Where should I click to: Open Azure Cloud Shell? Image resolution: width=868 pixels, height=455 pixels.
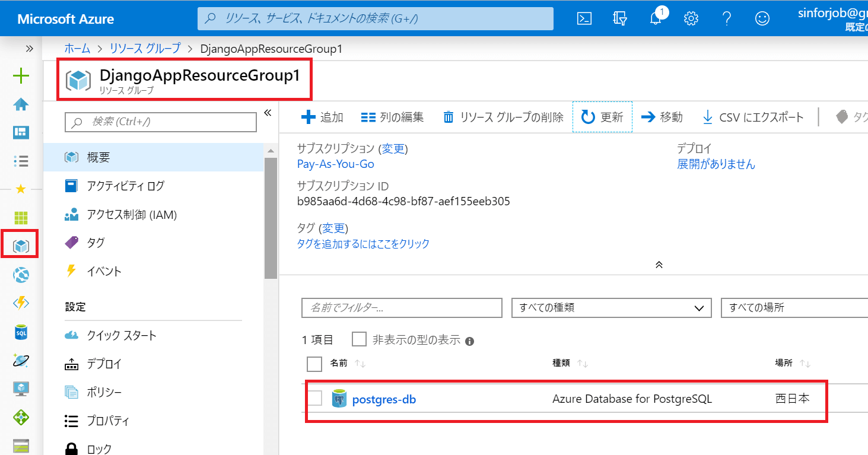[584, 18]
